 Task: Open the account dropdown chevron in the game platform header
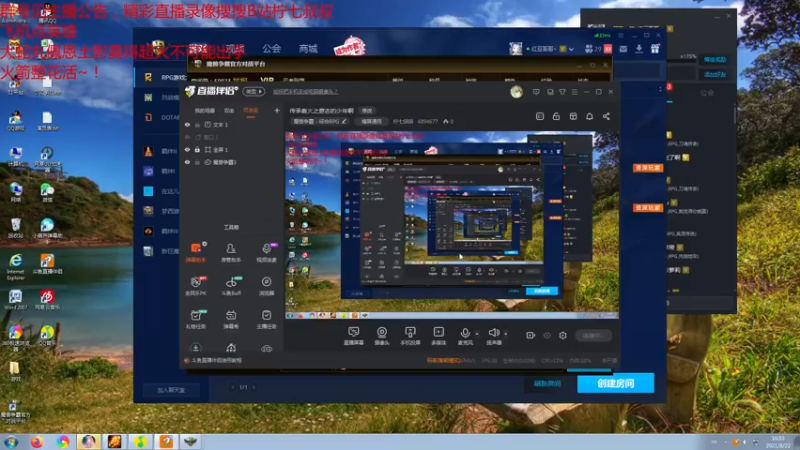click(x=571, y=49)
